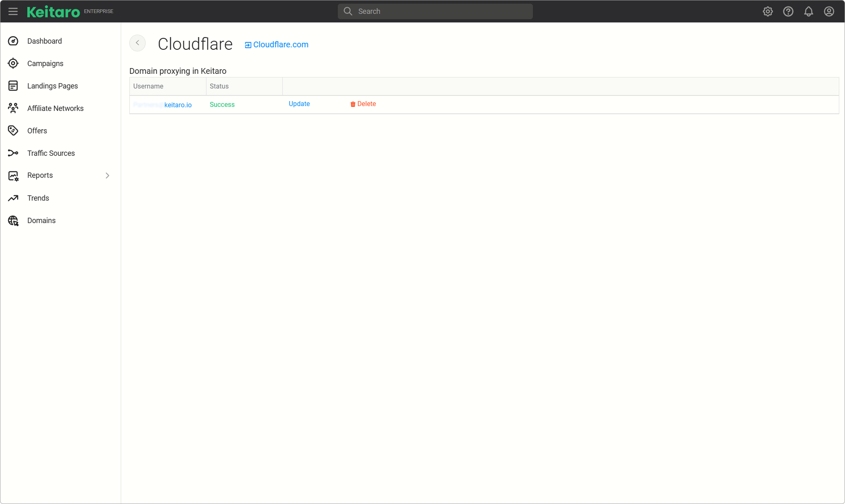Click the back arrow button
This screenshot has height=504, width=845.
pyautogui.click(x=138, y=43)
